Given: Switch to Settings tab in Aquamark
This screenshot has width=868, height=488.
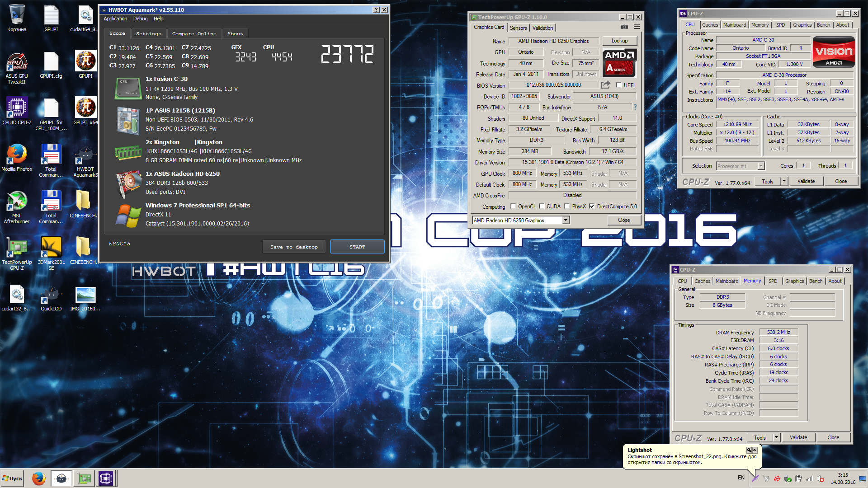Looking at the screenshot, I should pyautogui.click(x=148, y=33).
